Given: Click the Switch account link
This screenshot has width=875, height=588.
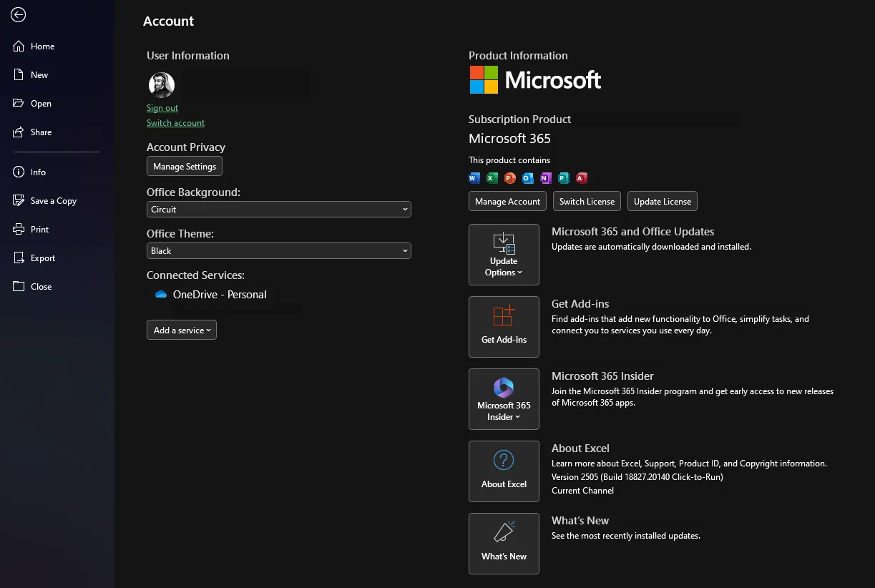Looking at the screenshot, I should [x=175, y=122].
